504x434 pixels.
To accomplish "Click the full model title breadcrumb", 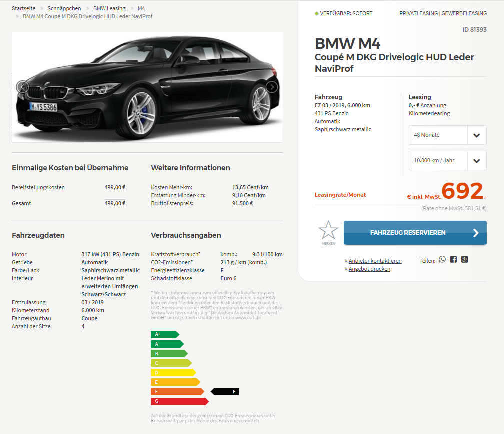I will click(88, 16).
